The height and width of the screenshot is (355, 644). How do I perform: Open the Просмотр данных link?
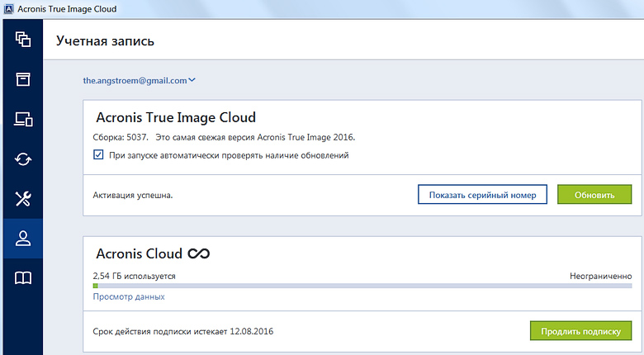pos(129,296)
